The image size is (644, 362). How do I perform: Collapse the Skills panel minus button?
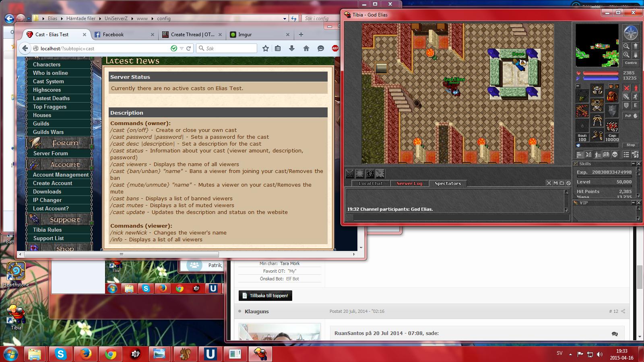click(x=633, y=164)
